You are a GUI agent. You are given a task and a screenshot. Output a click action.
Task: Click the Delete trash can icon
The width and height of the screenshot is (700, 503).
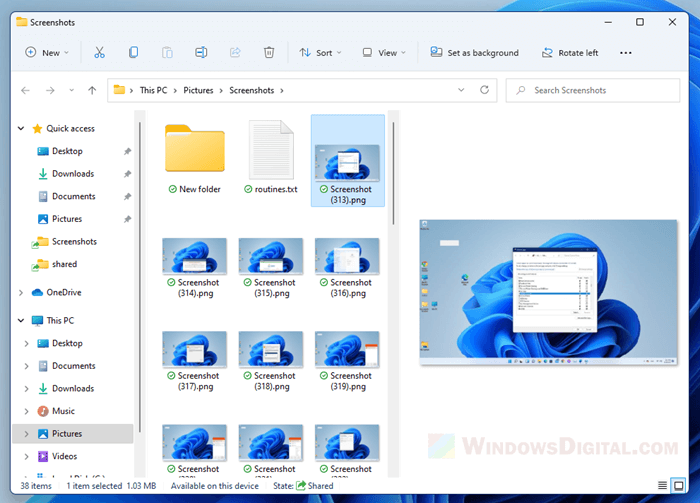point(268,52)
